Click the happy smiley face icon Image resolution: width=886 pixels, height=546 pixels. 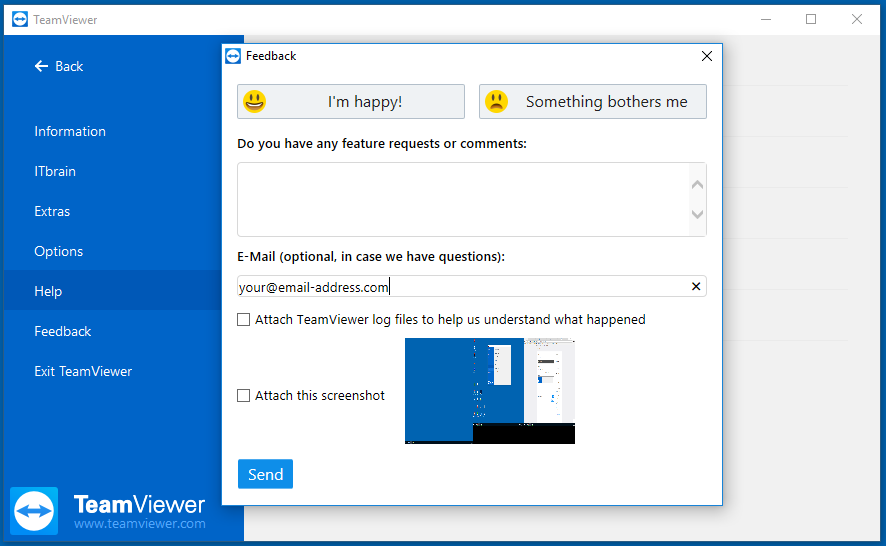(x=254, y=102)
